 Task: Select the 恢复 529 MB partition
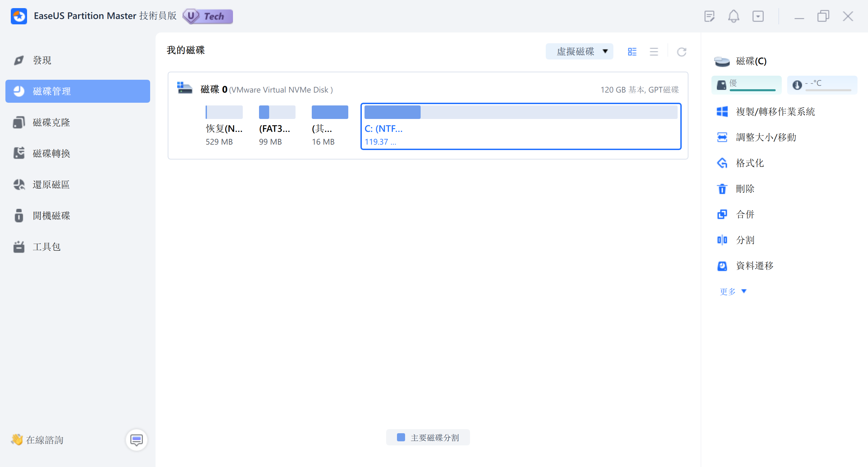point(224,126)
